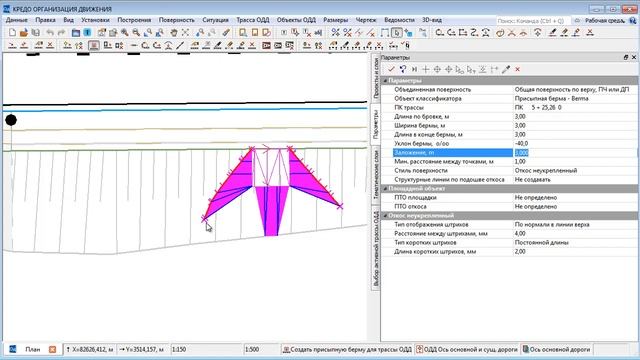Switch to Тематические слои side tab
Image resolution: width=640 pixels, height=360 pixels.
(x=376, y=175)
